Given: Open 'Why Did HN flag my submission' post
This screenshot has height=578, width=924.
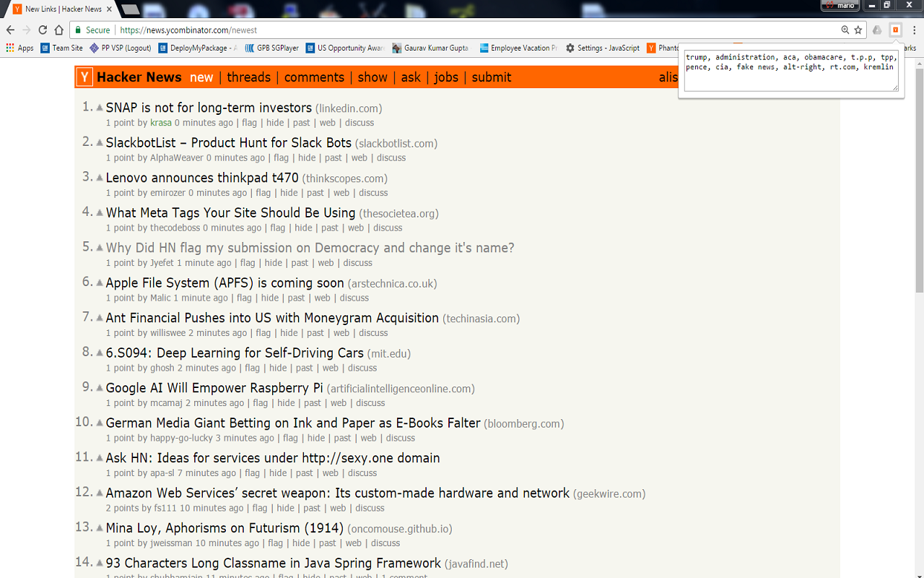Looking at the screenshot, I should tap(310, 248).
